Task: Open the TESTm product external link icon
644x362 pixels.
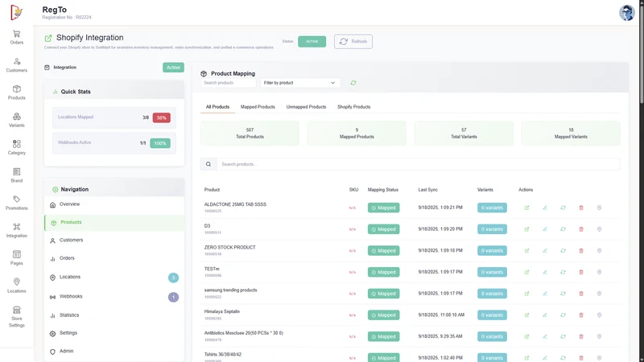Action: click(526, 272)
